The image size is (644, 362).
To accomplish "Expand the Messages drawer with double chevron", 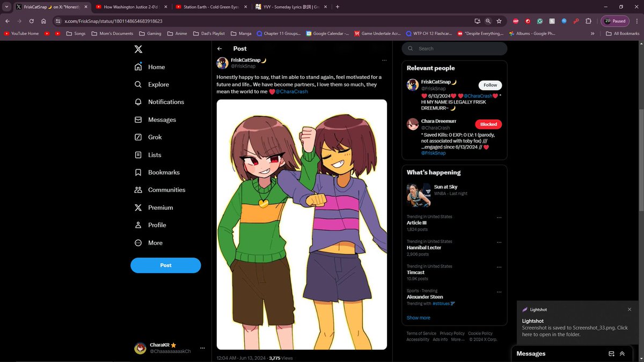I will point(623,353).
